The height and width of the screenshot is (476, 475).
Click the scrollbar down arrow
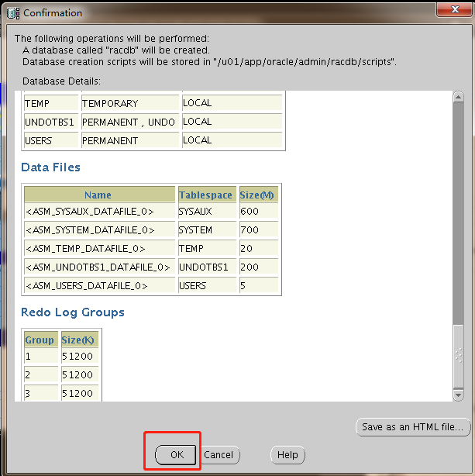(458, 395)
